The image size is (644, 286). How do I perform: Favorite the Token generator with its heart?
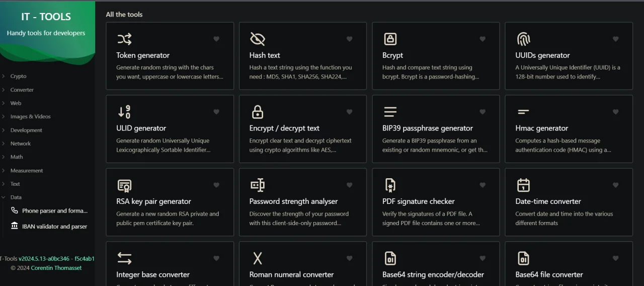tap(216, 39)
